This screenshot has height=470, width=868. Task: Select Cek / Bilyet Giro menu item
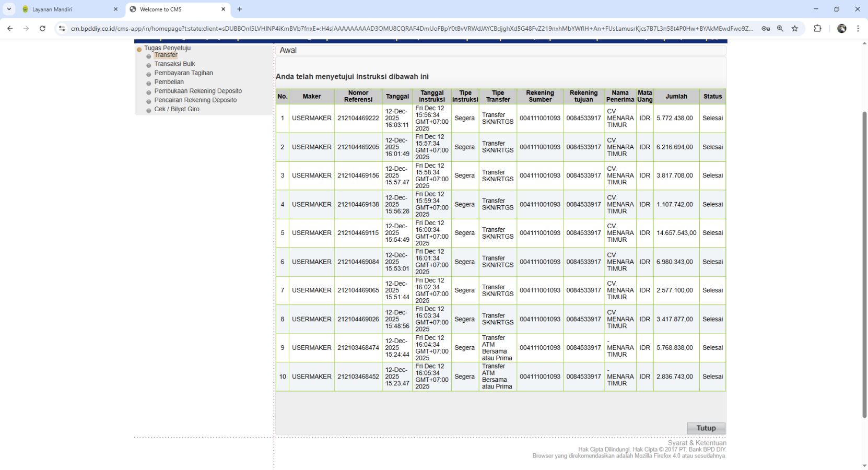[x=177, y=109]
